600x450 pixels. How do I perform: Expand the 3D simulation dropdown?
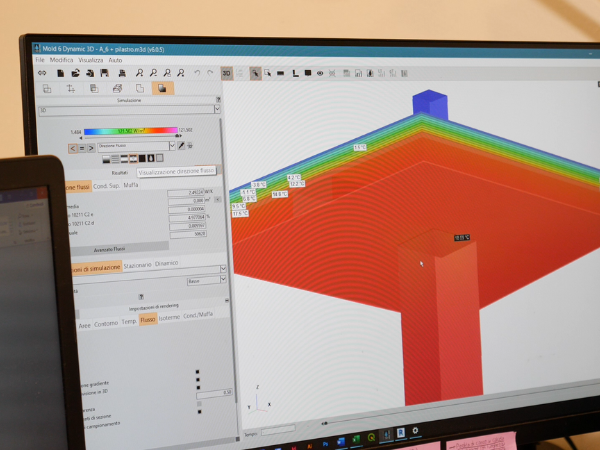click(217, 109)
